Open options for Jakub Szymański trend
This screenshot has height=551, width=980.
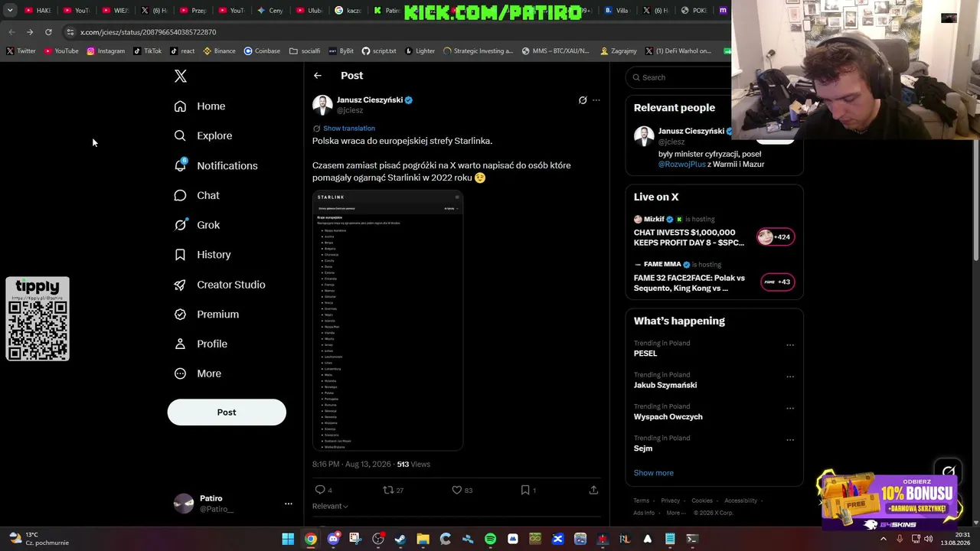click(790, 377)
